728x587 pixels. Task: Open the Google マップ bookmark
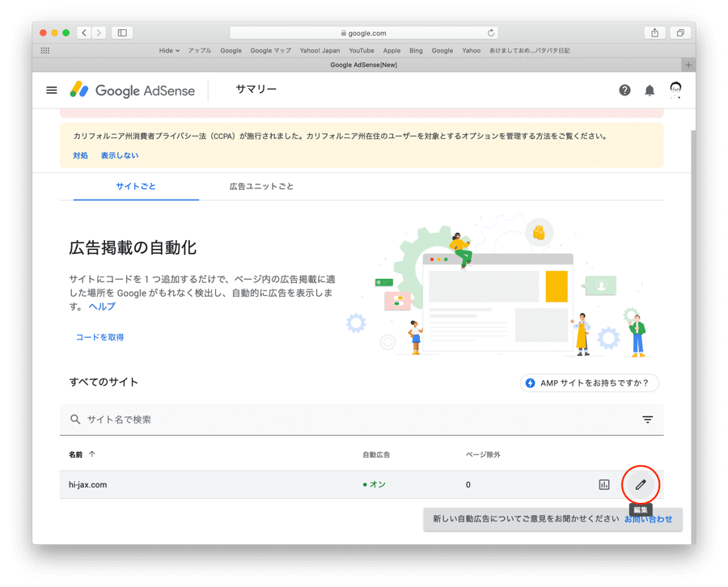click(x=271, y=51)
